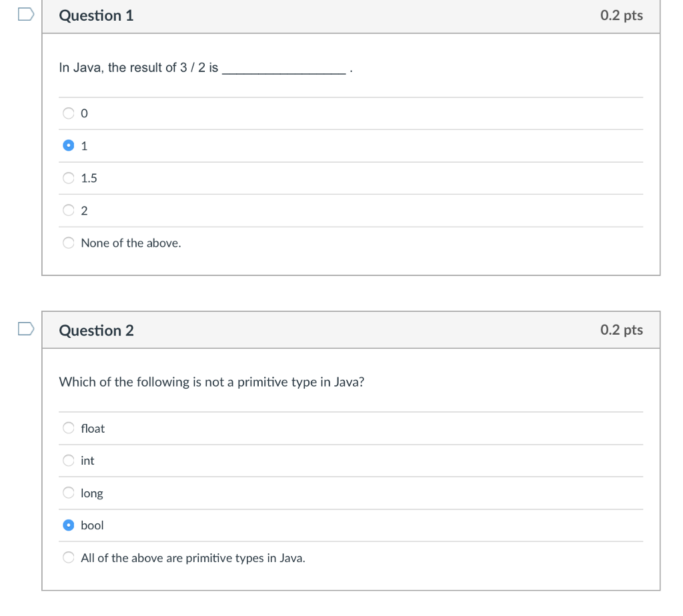
Task: Flag Question 1 for review
Action: (x=25, y=13)
